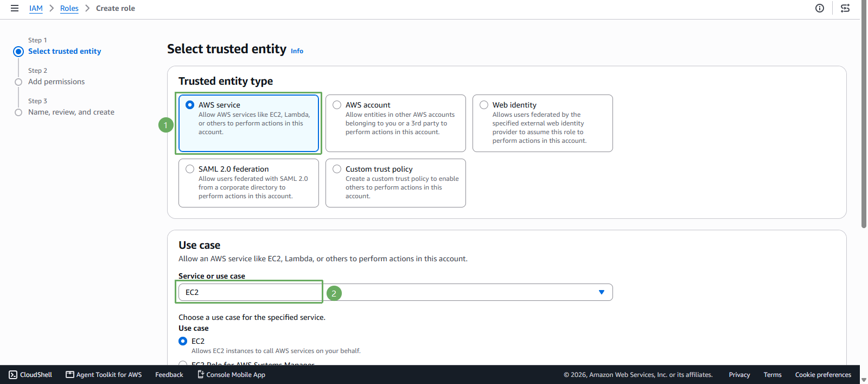Click the vertical page scrollbar
868x384 pixels.
tap(864, 114)
